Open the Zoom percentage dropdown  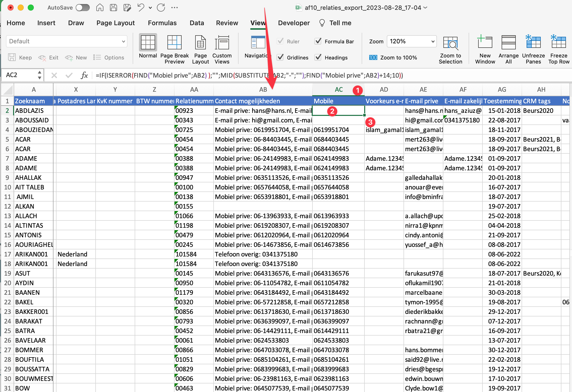(433, 41)
